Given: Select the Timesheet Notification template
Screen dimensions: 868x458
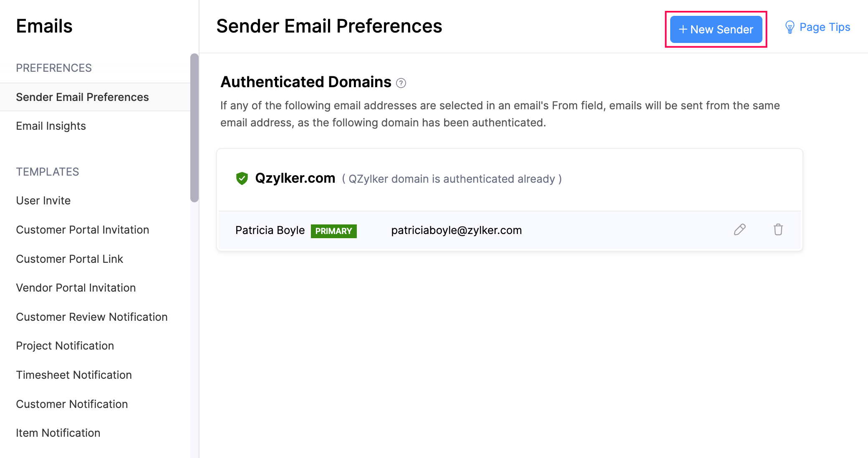Looking at the screenshot, I should [x=73, y=375].
